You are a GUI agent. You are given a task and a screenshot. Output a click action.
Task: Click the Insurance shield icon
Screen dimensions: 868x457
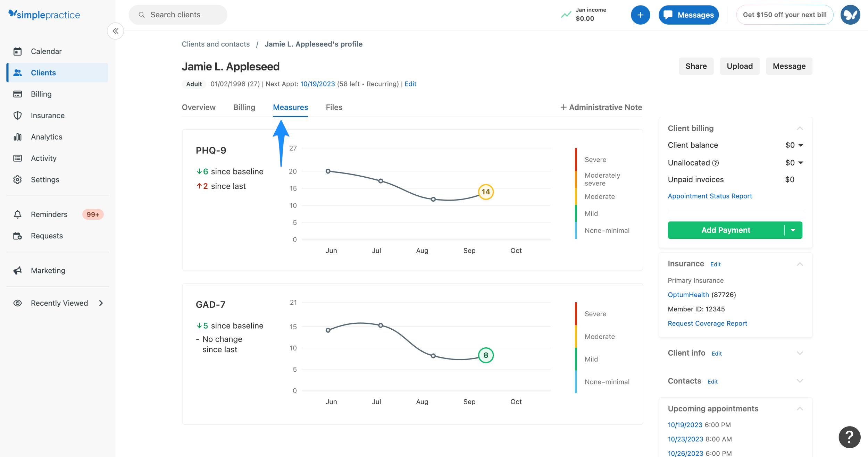[x=18, y=116]
